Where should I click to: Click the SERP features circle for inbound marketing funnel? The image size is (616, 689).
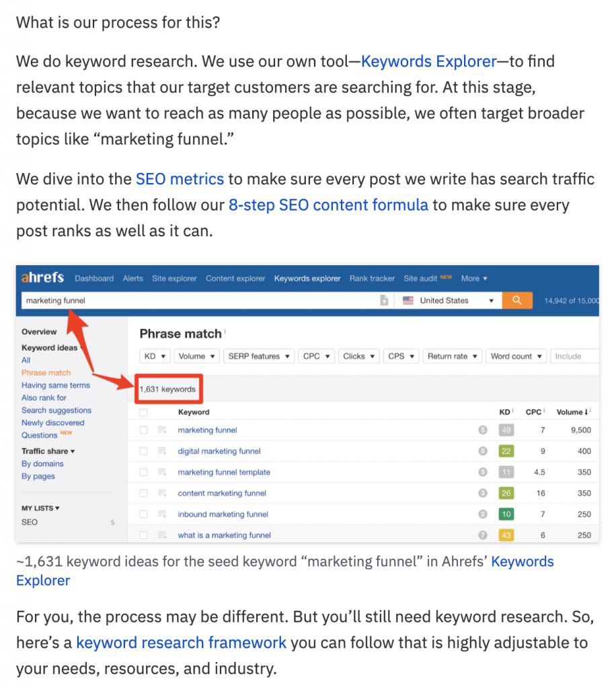483,514
